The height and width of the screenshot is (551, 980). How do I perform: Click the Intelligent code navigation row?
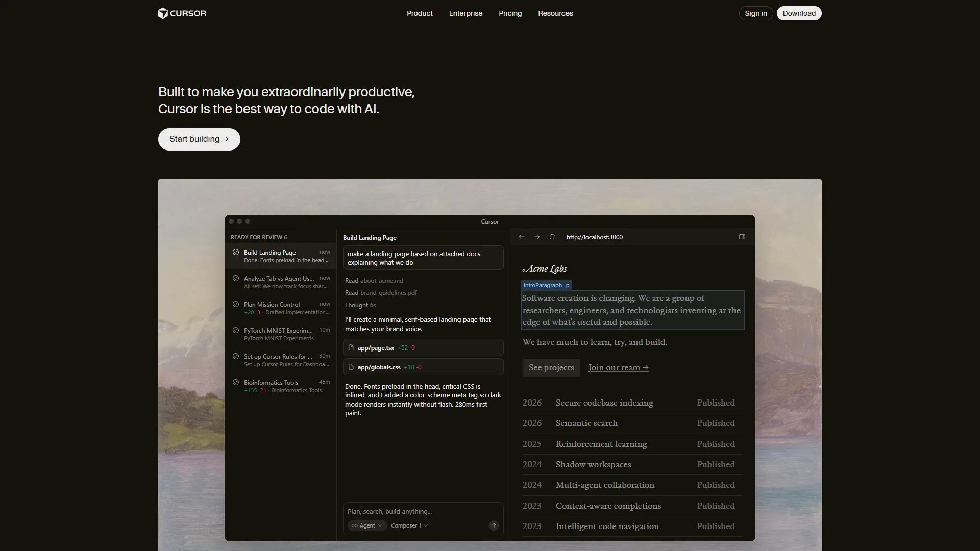(x=632, y=527)
